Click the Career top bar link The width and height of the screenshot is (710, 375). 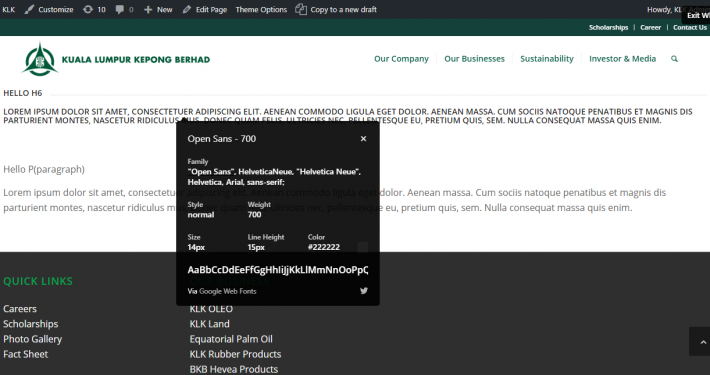point(650,28)
